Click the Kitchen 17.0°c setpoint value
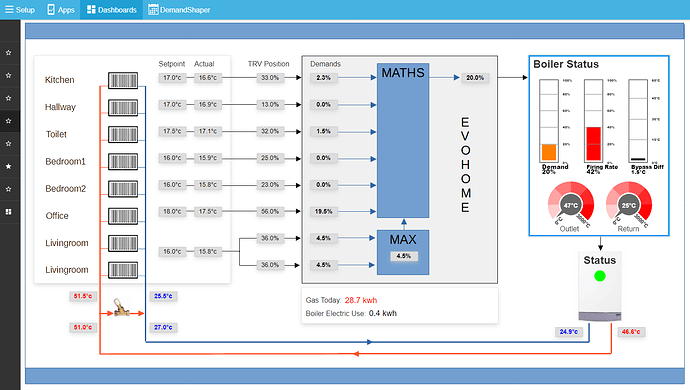 point(172,78)
